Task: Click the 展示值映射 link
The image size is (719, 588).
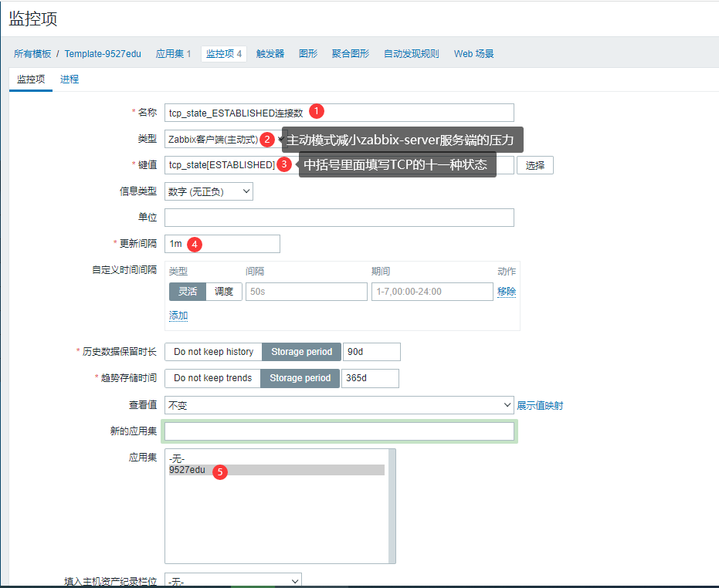Action: [x=540, y=405]
